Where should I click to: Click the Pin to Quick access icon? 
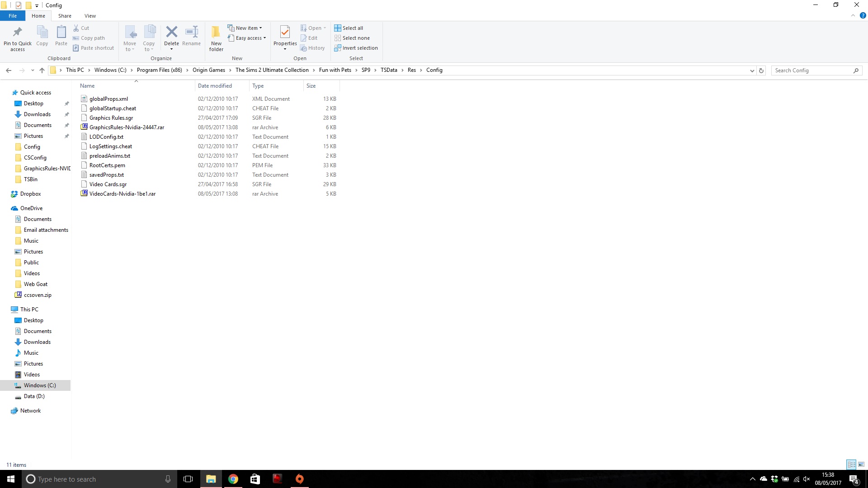[x=18, y=33]
